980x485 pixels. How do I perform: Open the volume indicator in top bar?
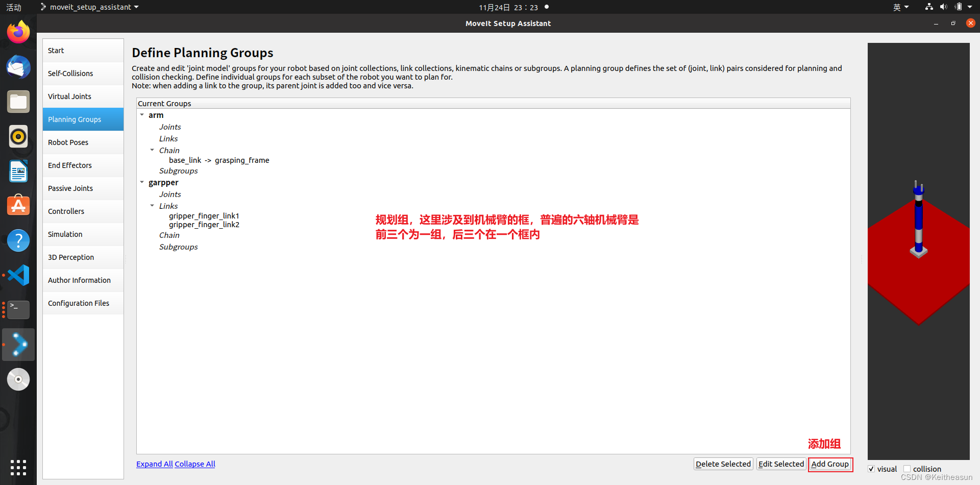(x=943, y=7)
